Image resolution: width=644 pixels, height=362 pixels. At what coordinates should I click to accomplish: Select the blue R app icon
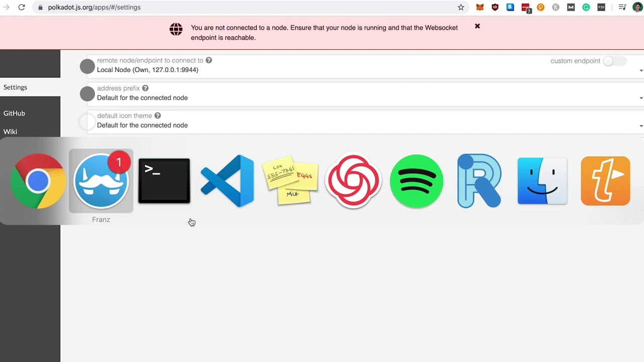479,181
